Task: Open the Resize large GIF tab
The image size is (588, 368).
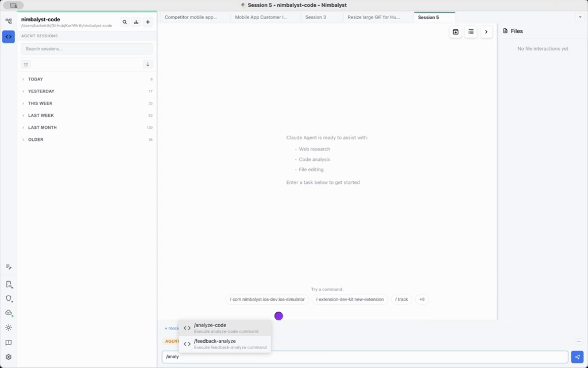Action: click(x=372, y=17)
